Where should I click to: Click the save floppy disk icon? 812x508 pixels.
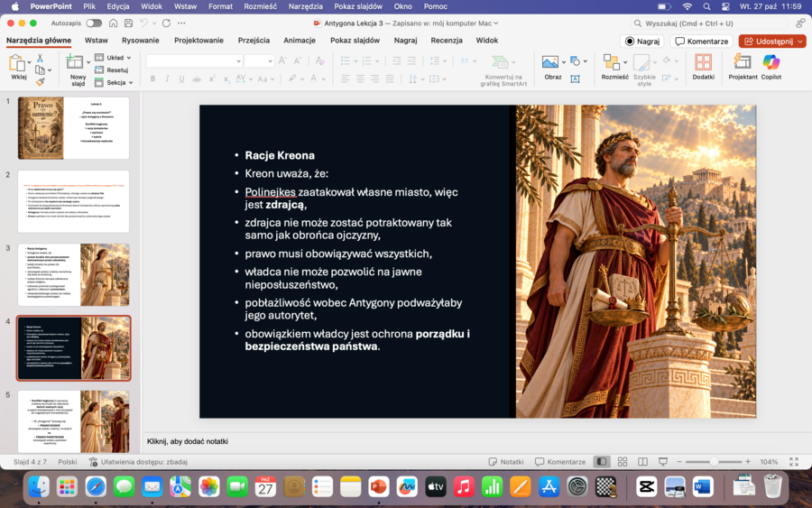coord(128,23)
